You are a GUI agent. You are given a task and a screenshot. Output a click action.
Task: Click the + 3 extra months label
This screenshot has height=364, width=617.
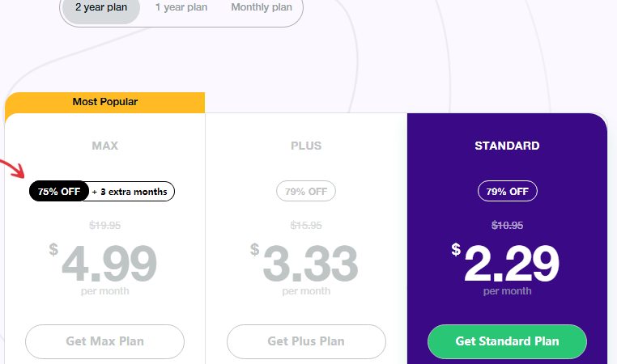130,192
